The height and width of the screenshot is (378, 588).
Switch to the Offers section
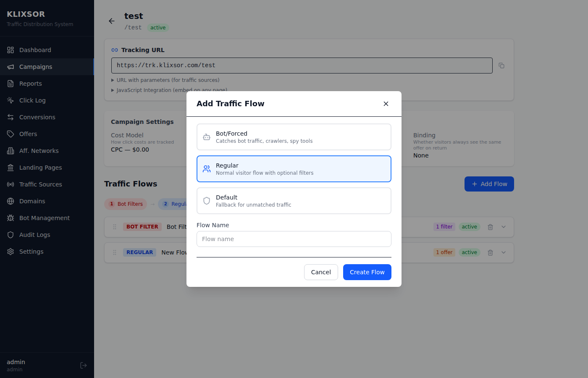28,134
